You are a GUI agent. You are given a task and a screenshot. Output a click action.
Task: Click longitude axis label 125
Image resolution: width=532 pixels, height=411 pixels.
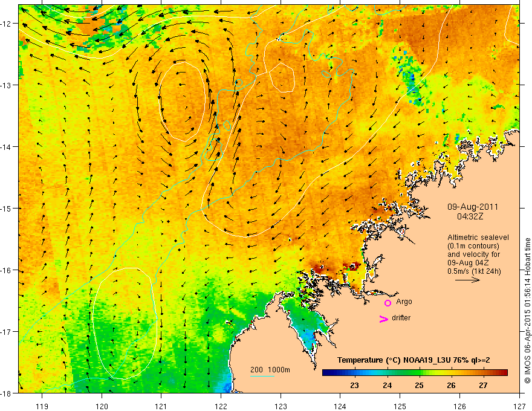(x=400, y=406)
